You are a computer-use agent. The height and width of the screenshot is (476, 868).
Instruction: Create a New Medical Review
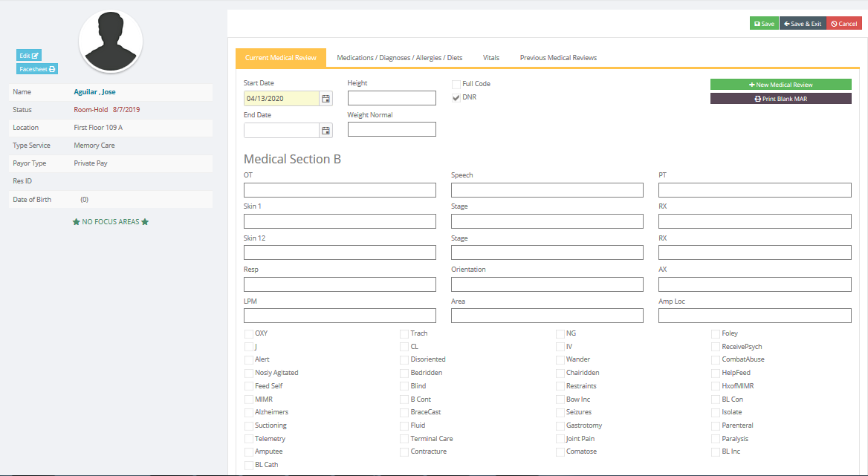coord(780,85)
